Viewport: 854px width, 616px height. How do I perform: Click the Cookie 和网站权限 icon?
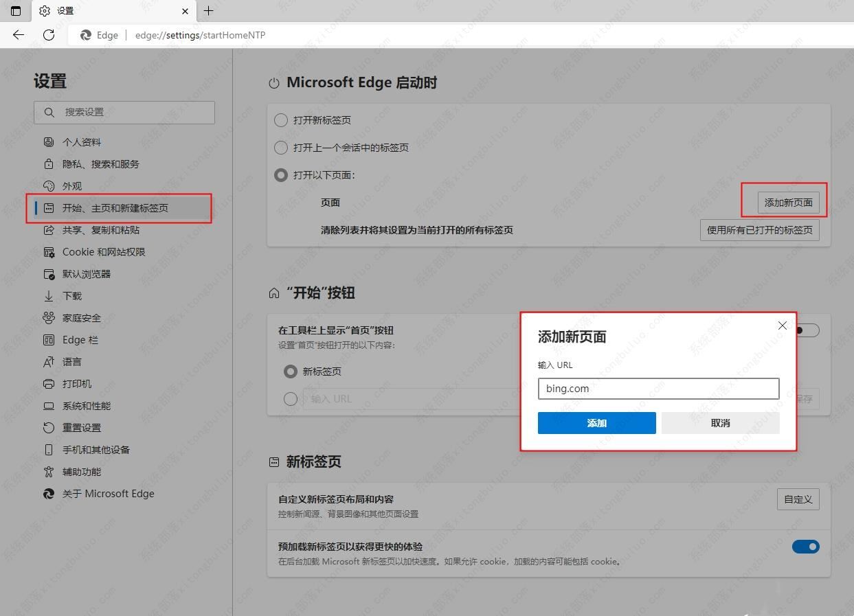pyautogui.click(x=49, y=252)
